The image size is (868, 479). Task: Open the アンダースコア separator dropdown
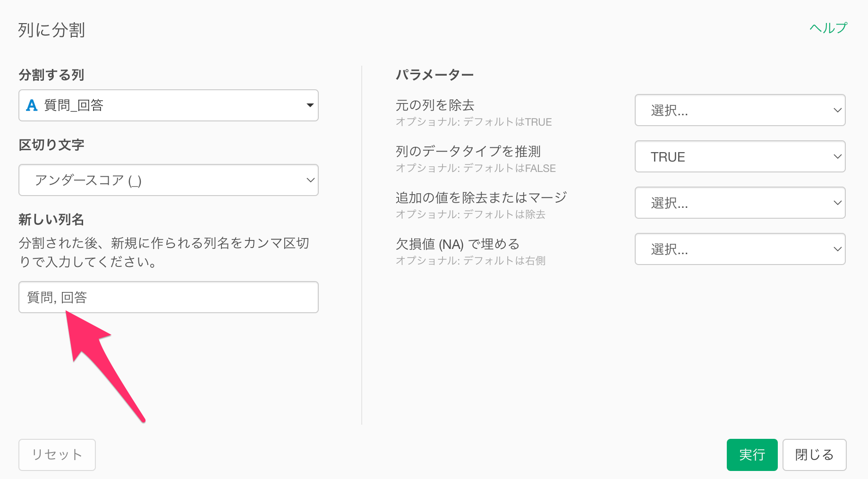click(x=168, y=180)
